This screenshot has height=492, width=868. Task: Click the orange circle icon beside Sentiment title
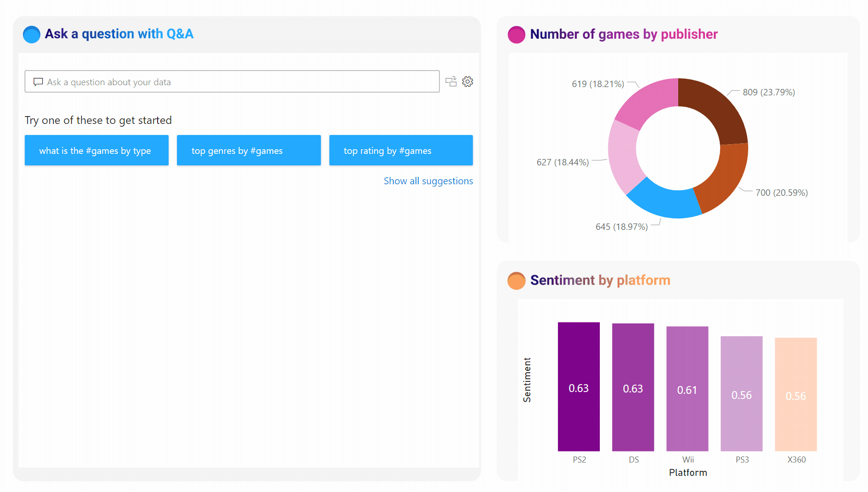(x=516, y=280)
